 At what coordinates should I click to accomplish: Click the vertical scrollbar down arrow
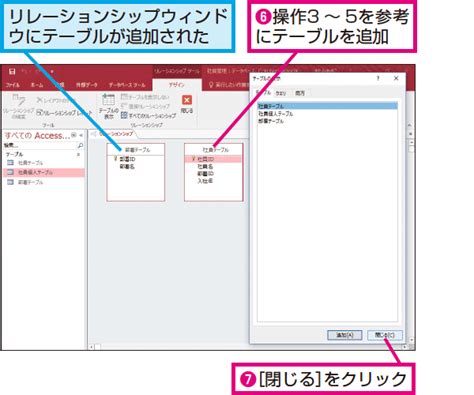(x=412, y=340)
